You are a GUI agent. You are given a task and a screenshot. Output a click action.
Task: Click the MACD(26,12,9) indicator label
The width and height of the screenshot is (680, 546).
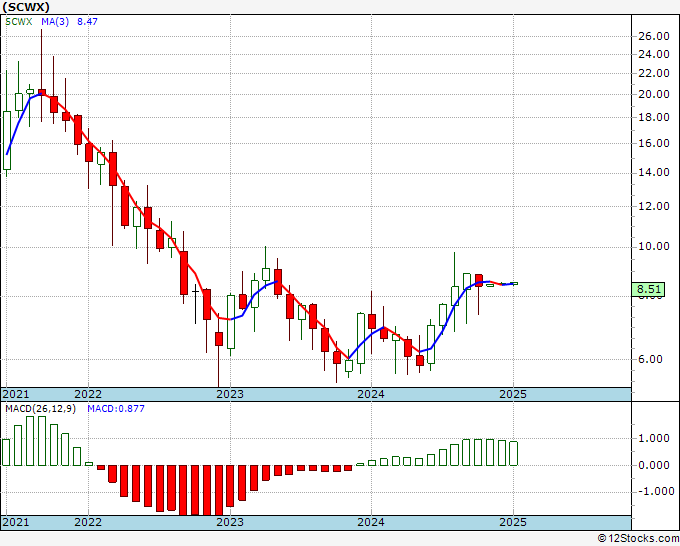40,409
